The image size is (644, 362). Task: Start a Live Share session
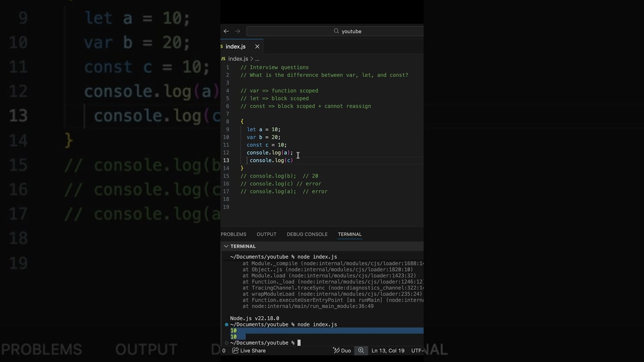pos(249,350)
